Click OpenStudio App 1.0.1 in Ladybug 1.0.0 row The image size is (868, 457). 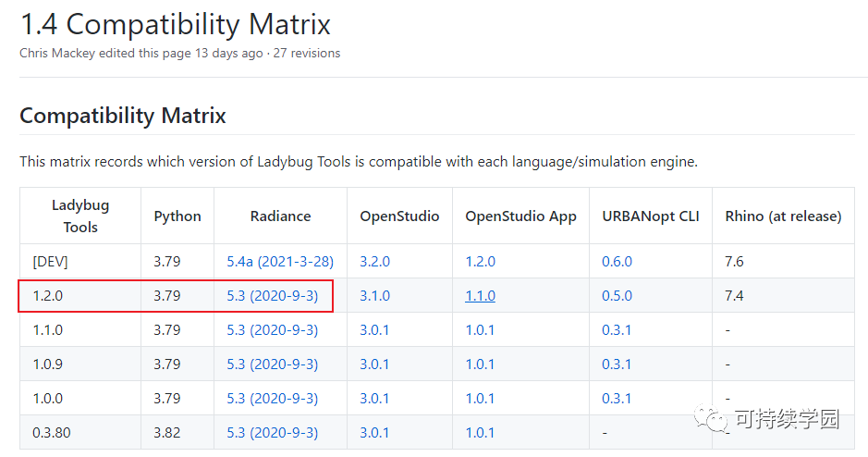pyautogui.click(x=480, y=399)
